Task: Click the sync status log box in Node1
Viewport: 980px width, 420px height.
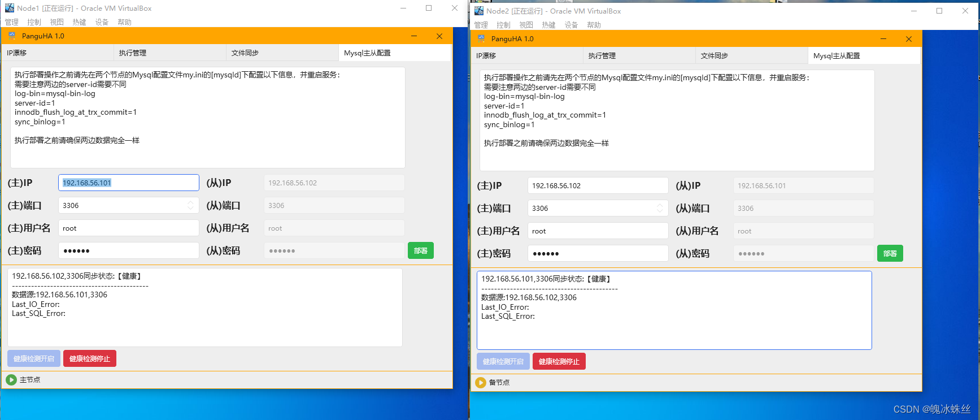Action: 205,308
